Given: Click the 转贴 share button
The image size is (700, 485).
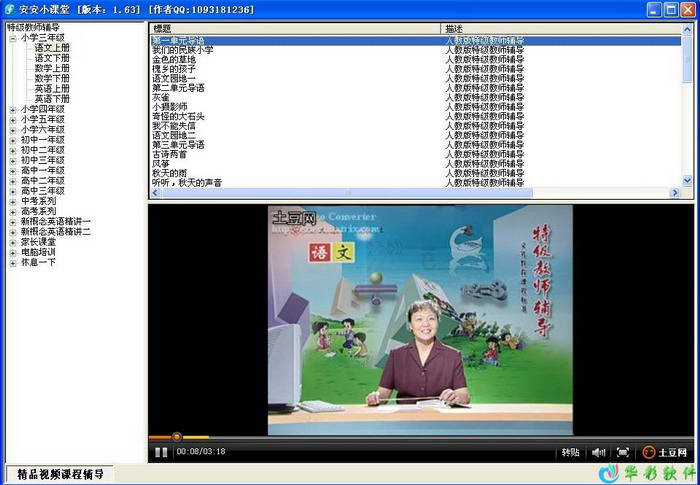Looking at the screenshot, I should click(570, 452).
